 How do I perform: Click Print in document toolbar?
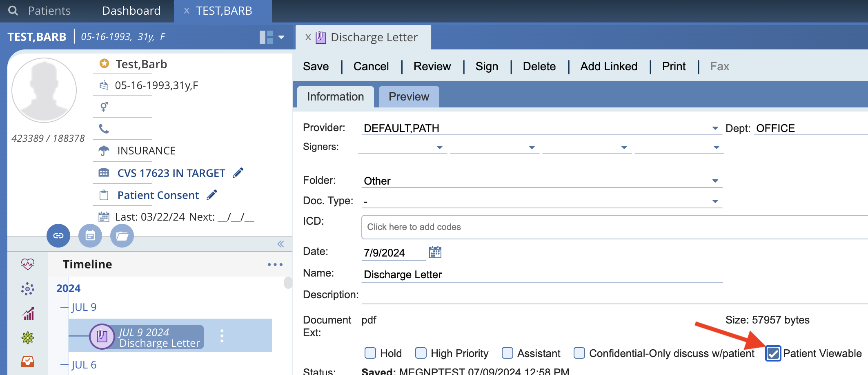pyautogui.click(x=674, y=67)
